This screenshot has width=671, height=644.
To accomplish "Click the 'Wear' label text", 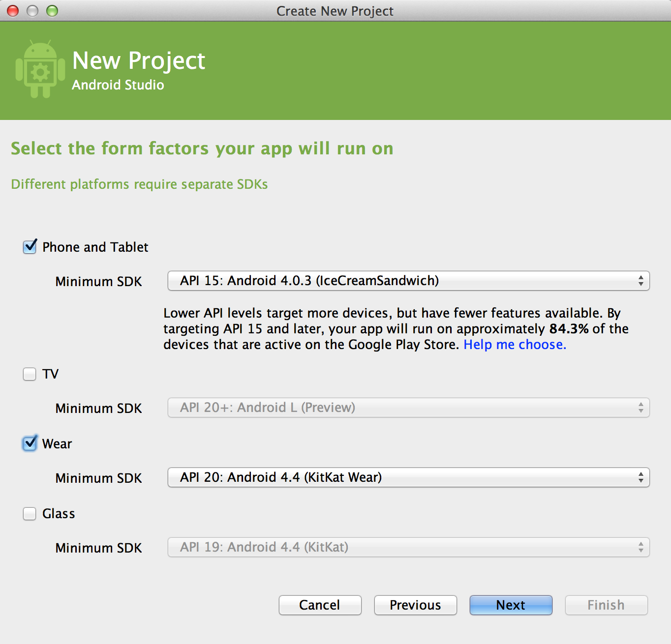I will click(57, 444).
